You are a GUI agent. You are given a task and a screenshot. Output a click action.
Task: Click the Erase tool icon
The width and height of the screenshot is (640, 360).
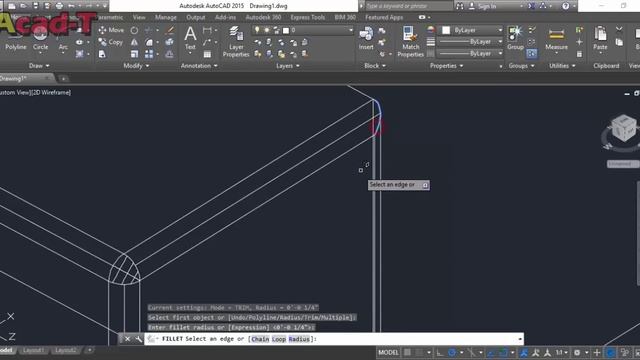(170, 30)
